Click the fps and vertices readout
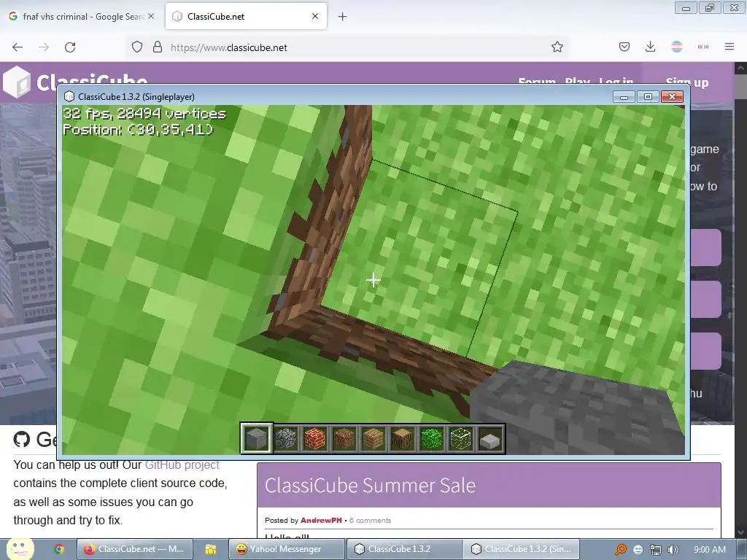747x560 pixels. tap(145, 114)
